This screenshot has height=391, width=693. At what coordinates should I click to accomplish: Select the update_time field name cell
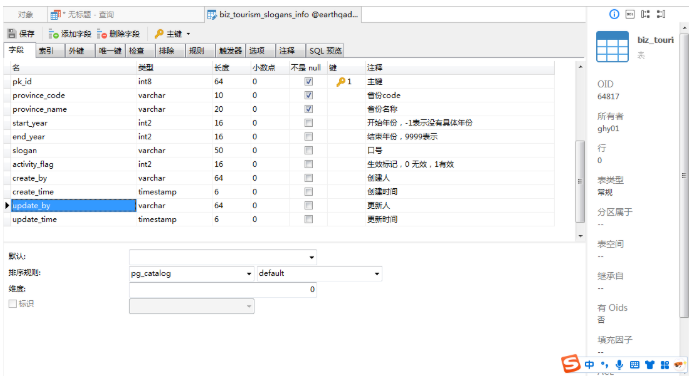pyautogui.click(x=73, y=219)
